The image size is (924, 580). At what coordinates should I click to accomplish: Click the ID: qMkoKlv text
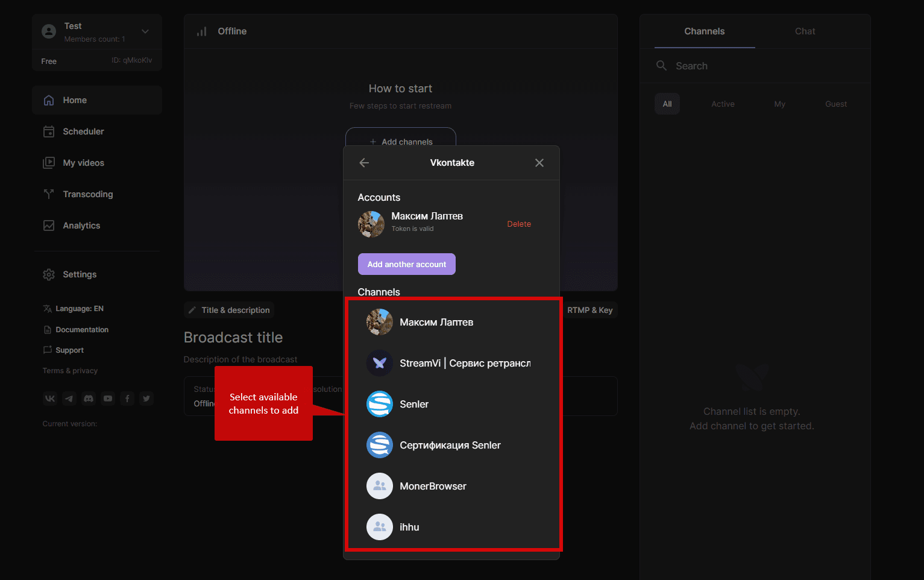point(132,60)
